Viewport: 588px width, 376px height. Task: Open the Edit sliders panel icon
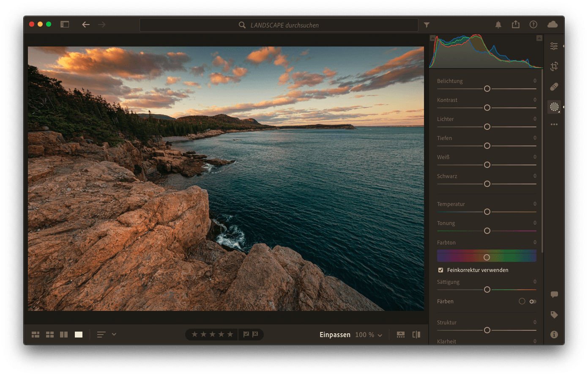[x=554, y=46]
